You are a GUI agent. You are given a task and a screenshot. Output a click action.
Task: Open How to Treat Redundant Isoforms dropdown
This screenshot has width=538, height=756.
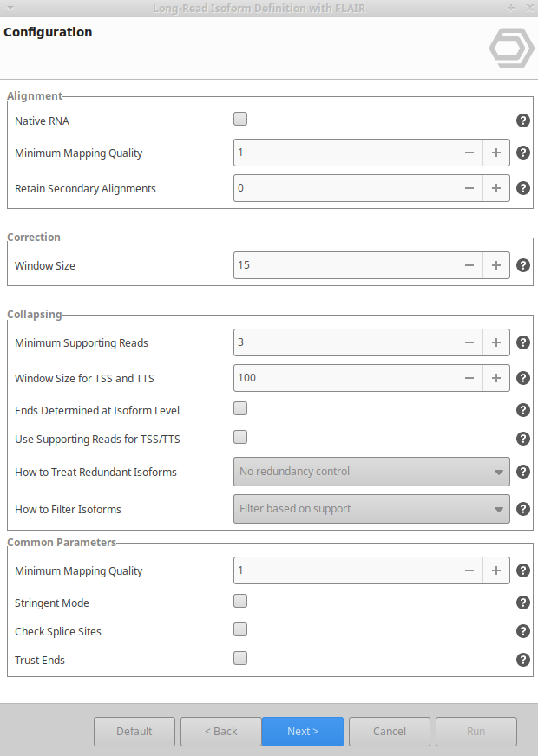(371, 472)
